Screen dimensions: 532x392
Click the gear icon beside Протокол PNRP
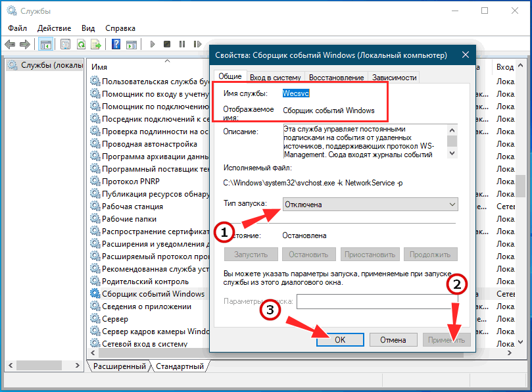(x=95, y=181)
